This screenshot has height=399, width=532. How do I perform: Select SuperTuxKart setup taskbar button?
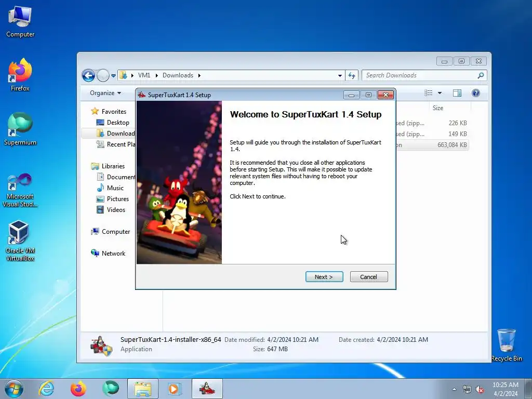207,389
